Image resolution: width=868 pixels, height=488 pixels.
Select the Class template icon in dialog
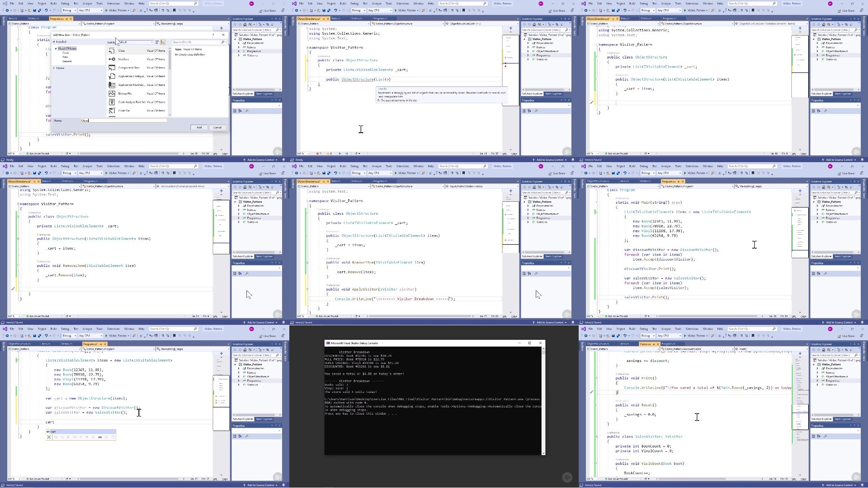112,51
